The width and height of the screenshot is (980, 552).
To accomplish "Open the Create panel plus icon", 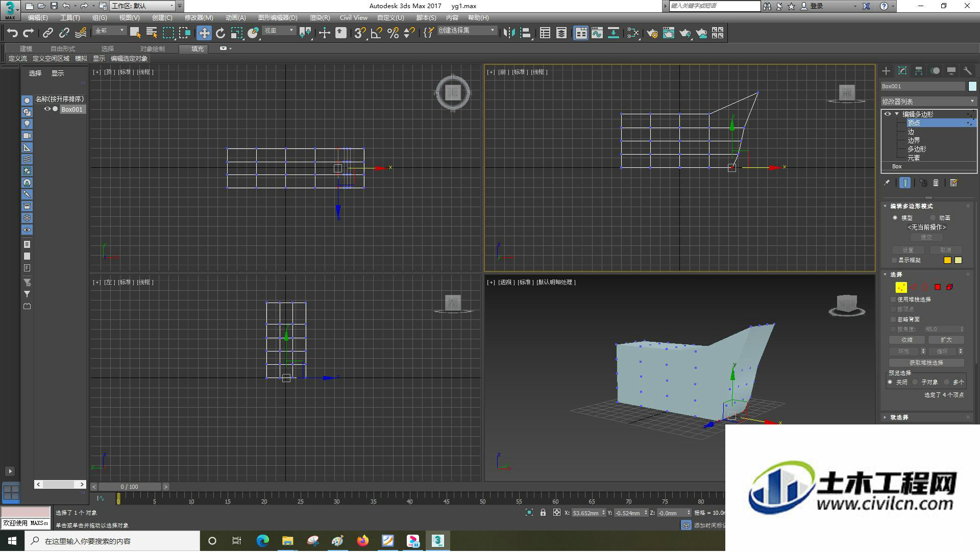I will coord(886,71).
